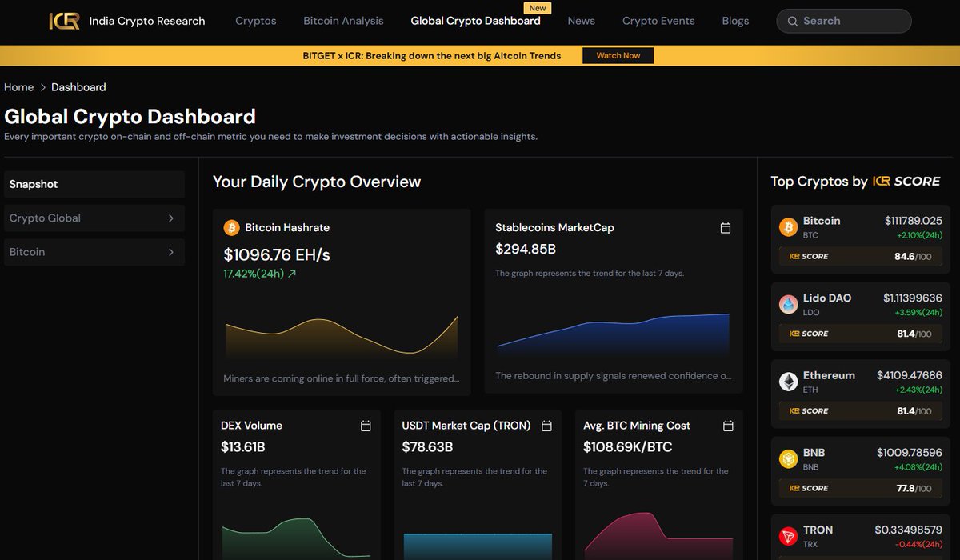Click ICR Score badge on BNB card
Viewport: 960px width, 560px height.
tap(809, 488)
